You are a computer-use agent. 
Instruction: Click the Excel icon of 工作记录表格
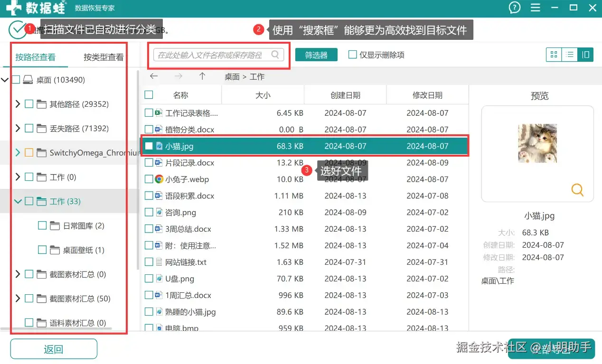tap(160, 113)
